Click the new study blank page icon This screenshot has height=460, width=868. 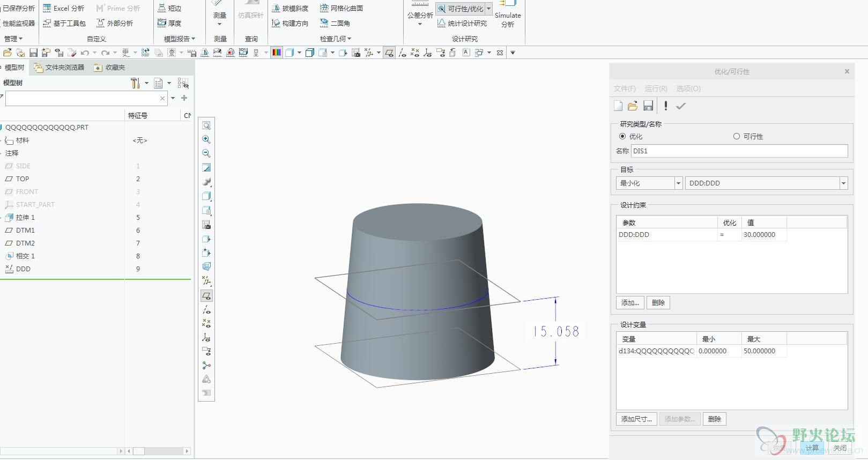click(x=618, y=106)
